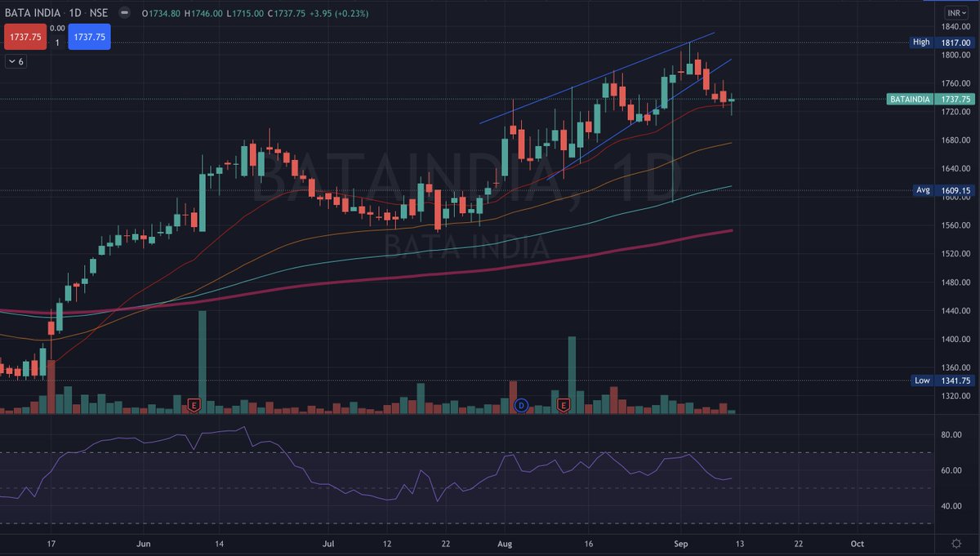Image resolution: width=980 pixels, height=556 pixels.
Task: Click the 1320.00 price scale value
Action: (955, 396)
